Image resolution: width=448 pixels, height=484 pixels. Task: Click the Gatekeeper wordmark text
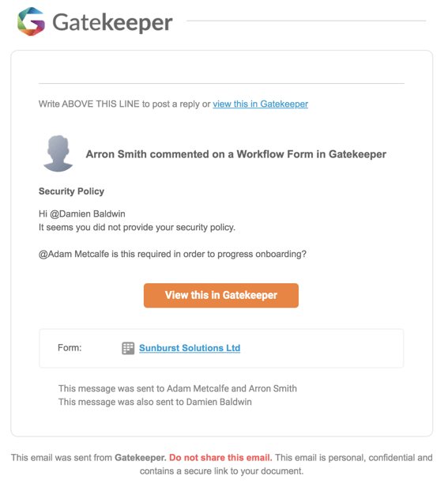click(x=112, y=22)
